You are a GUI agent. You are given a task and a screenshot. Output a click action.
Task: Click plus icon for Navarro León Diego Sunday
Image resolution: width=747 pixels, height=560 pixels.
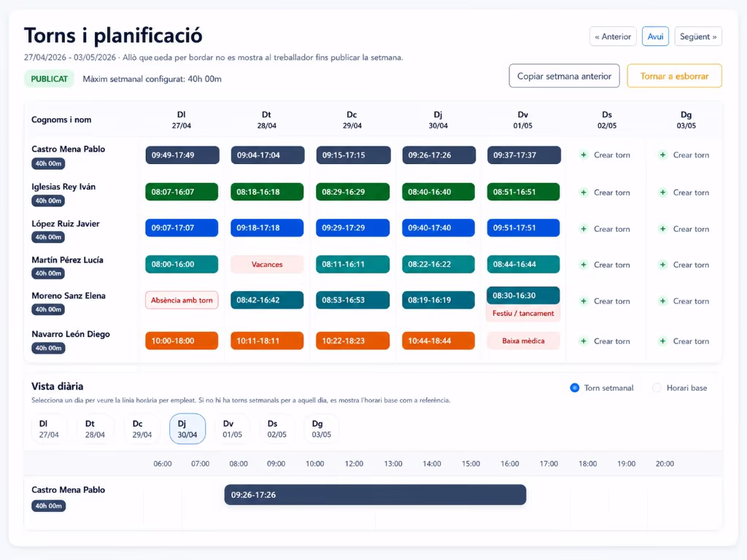coord(662,341)
